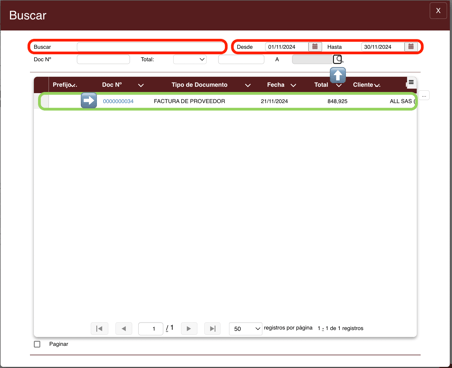Click the Doc N° input field

[x=103, y=59]
